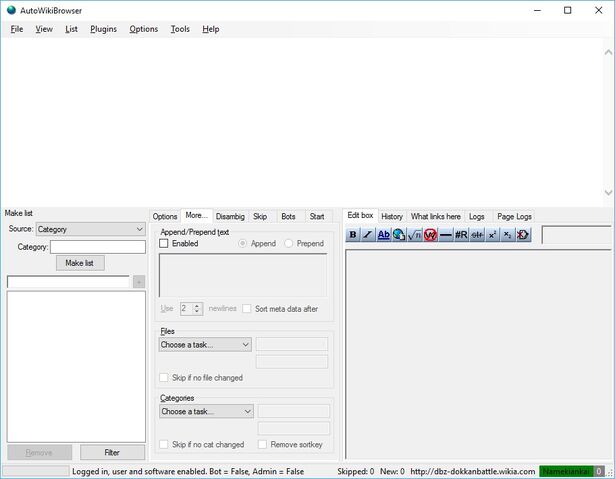
Task: Open the View menu
Action: click(44, 29)
